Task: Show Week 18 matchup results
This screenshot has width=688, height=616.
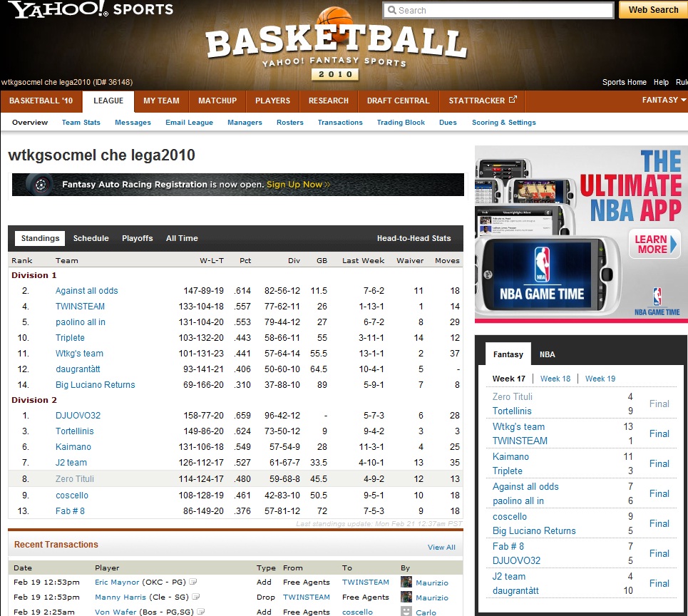Action: point(555,379)
